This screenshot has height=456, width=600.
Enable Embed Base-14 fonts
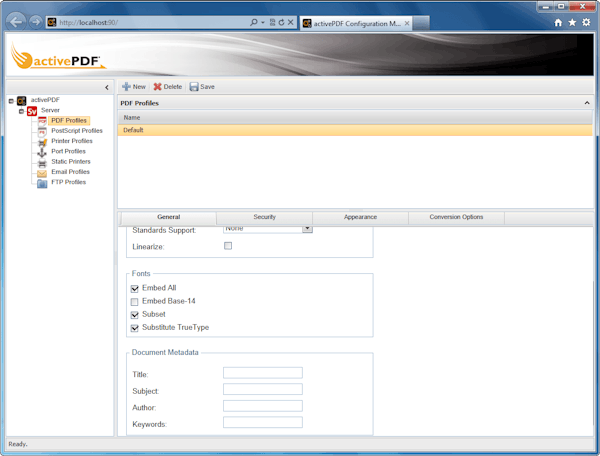[x=134, y=302]
